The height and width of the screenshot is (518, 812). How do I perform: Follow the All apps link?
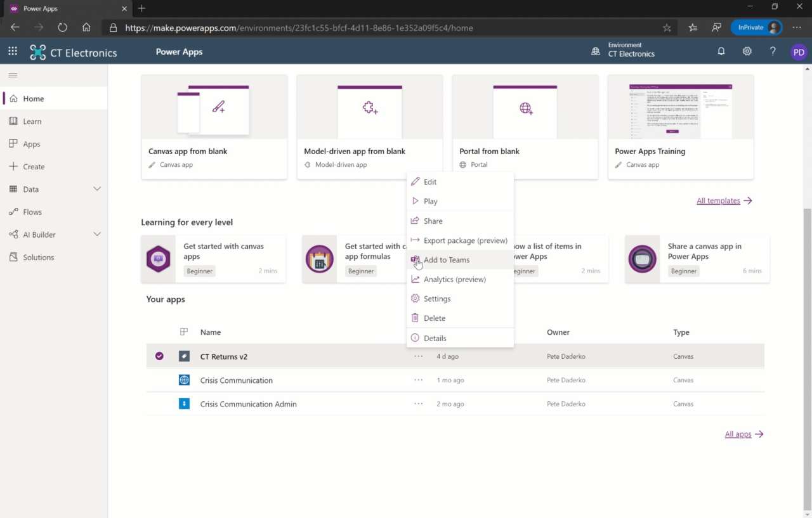(x=743, y=434)
